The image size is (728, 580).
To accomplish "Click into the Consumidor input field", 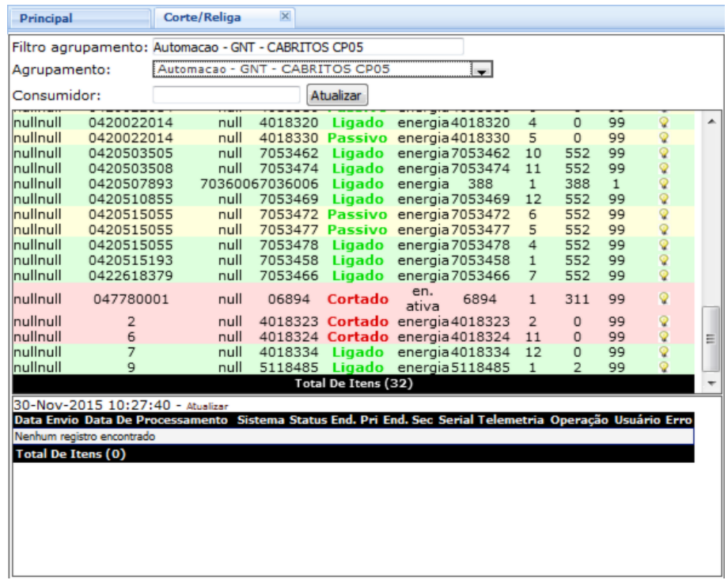I will 226,95.
